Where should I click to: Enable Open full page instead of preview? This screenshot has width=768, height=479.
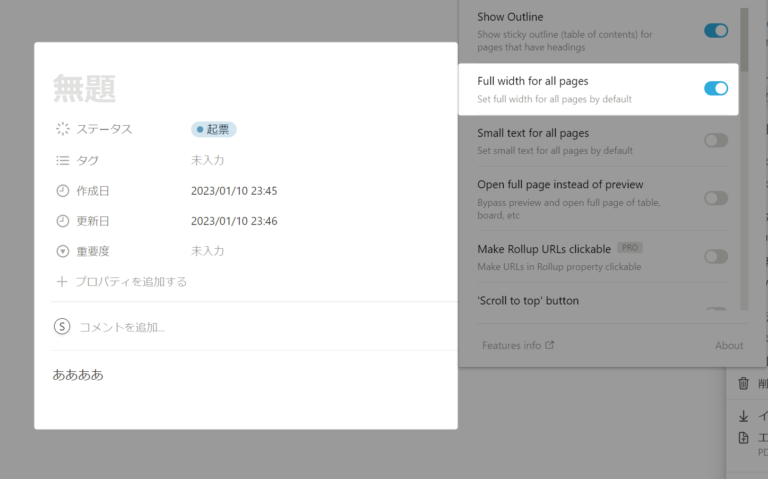716,198
